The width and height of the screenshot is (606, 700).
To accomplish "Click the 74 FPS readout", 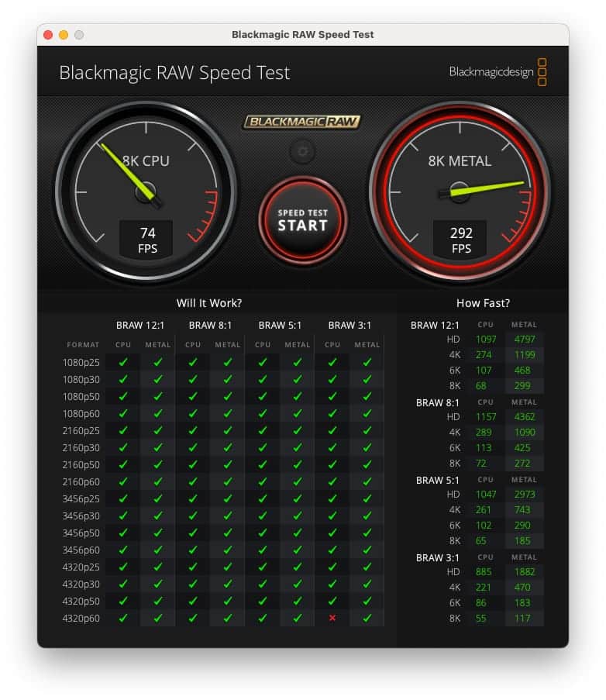I will point(146,240).
